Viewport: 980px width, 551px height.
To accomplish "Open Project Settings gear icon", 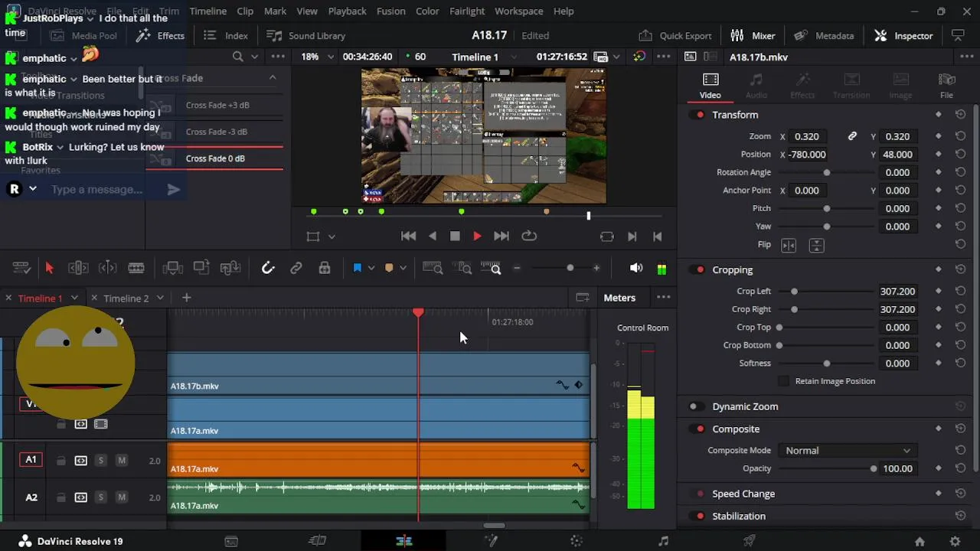I will [x=955, y=542].
